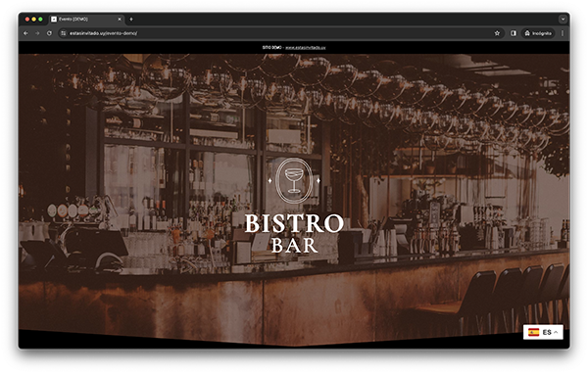
Task: Close the Evento (DEMO) tab
Action: click(120, 20)
